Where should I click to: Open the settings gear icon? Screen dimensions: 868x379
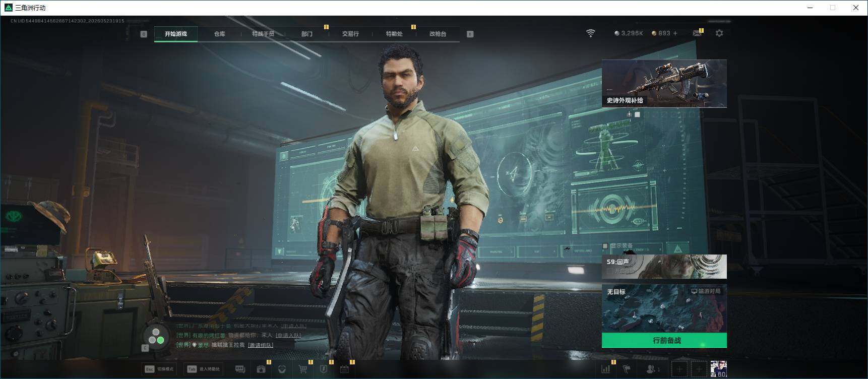tap(719, 33)
